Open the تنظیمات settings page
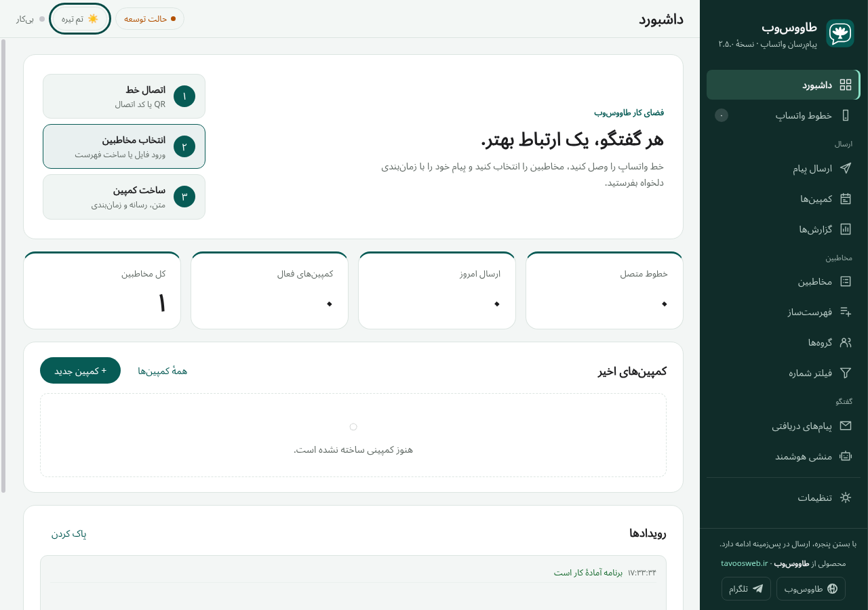The width and height of the screenshot is (868, 610). pos(783,497)
